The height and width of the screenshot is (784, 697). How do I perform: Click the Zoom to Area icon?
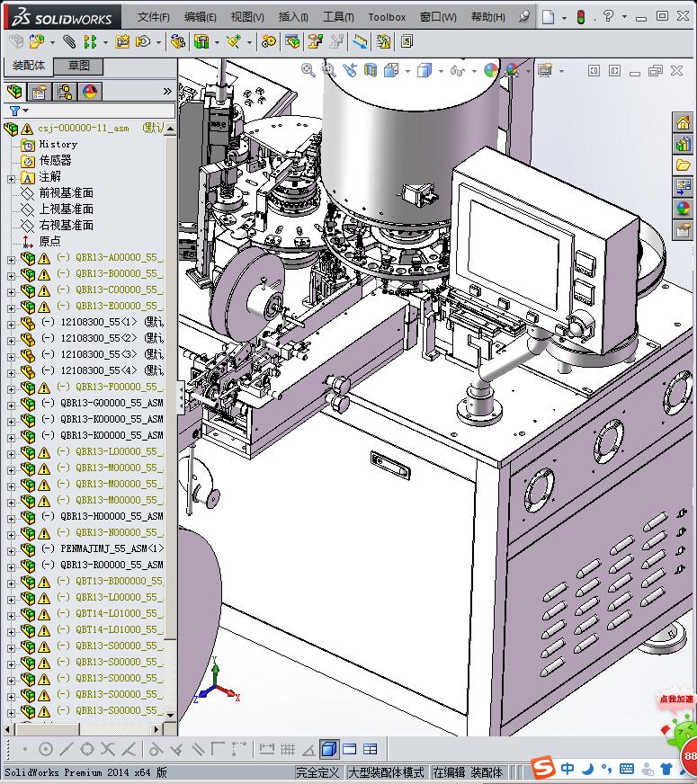click(328, 70)
